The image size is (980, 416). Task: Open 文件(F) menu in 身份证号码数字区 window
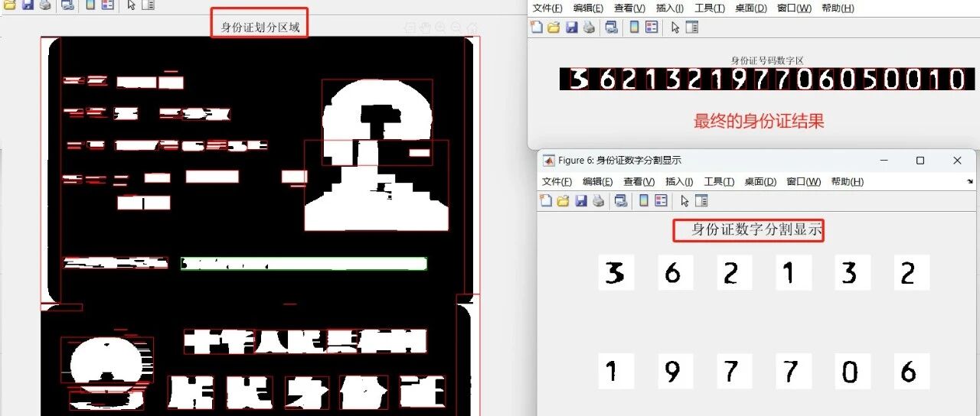(547, 8)
